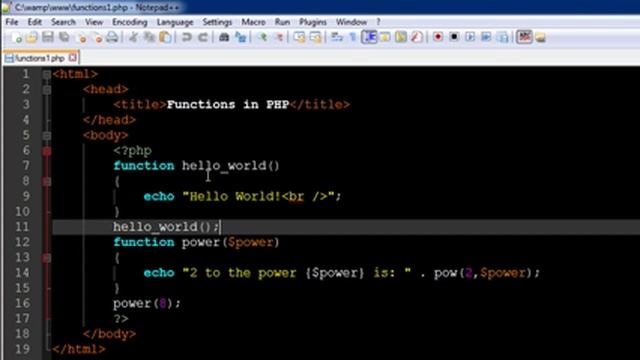Open the Encoding menu
Viewport: 640px width, 360px height.
click(x=130, y=22)
